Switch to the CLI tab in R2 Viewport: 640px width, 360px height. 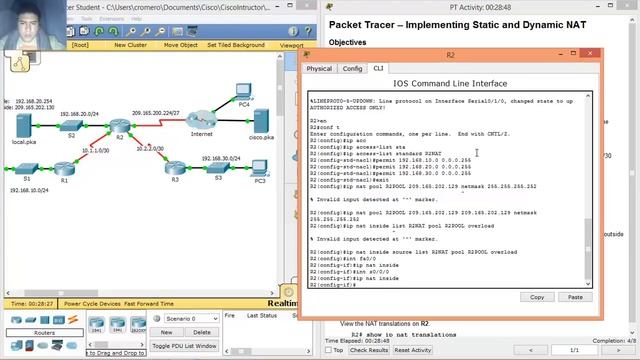tap(378, 68)
